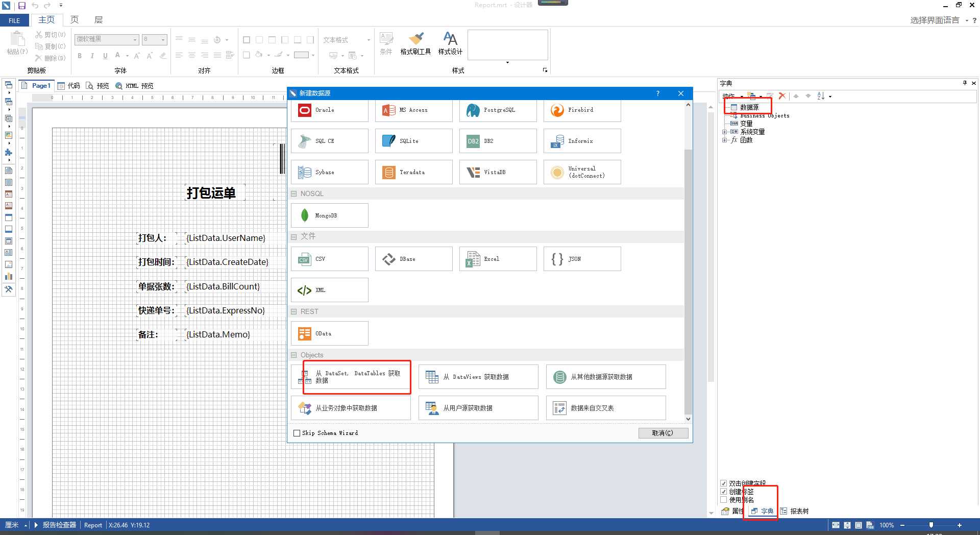Image resolution: width=980 pixels, height=535 pixels.
Task: Choose the MS Access data source
Action: (x=413, y=110)
